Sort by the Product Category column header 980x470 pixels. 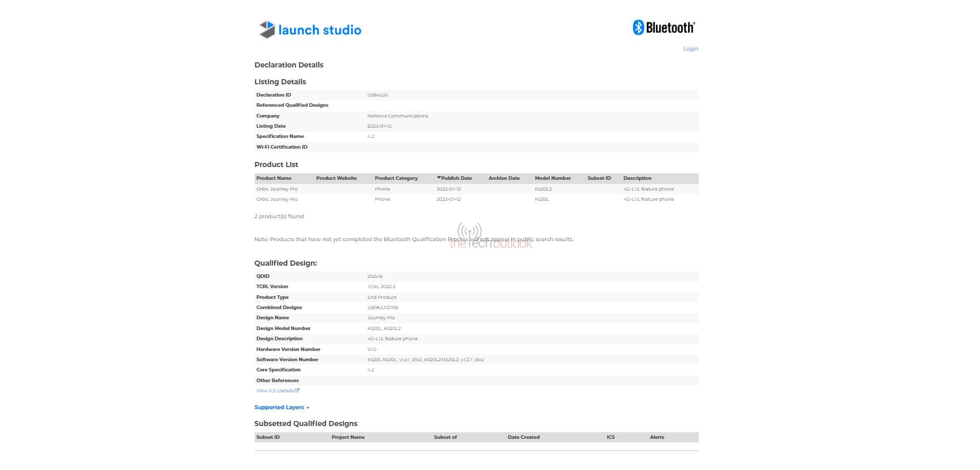[396, 178]
